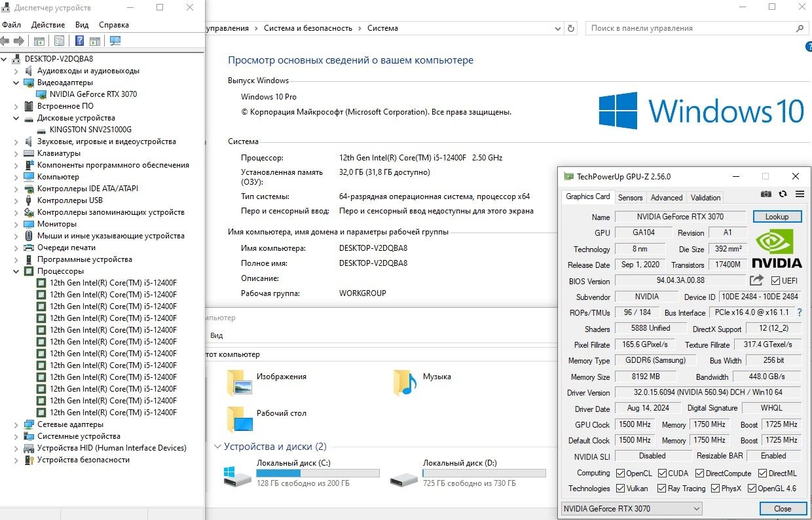
Task: Click the NVIDIA logo in GPU-Z
Action: coord(777,248)
